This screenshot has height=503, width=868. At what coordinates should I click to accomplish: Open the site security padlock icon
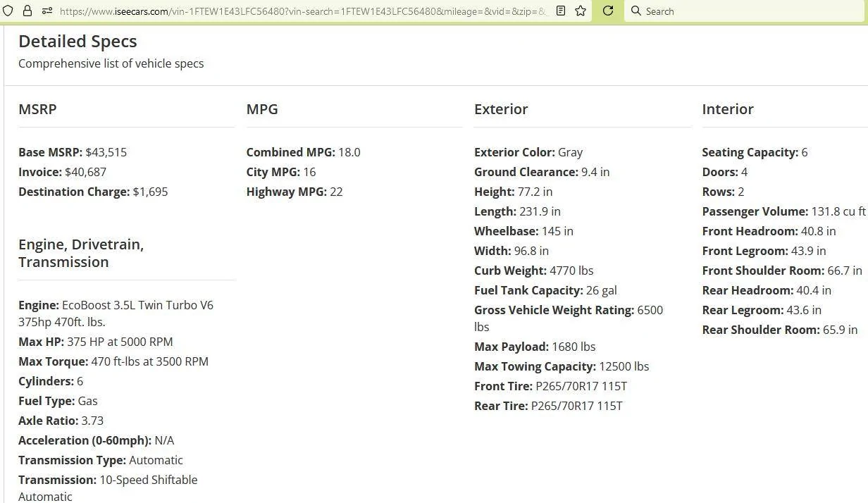click(x=27, y=11)
